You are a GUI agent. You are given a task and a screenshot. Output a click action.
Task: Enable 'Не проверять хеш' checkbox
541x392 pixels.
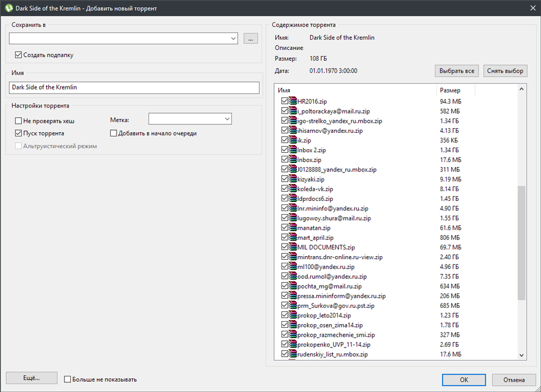tap(19, 121)
